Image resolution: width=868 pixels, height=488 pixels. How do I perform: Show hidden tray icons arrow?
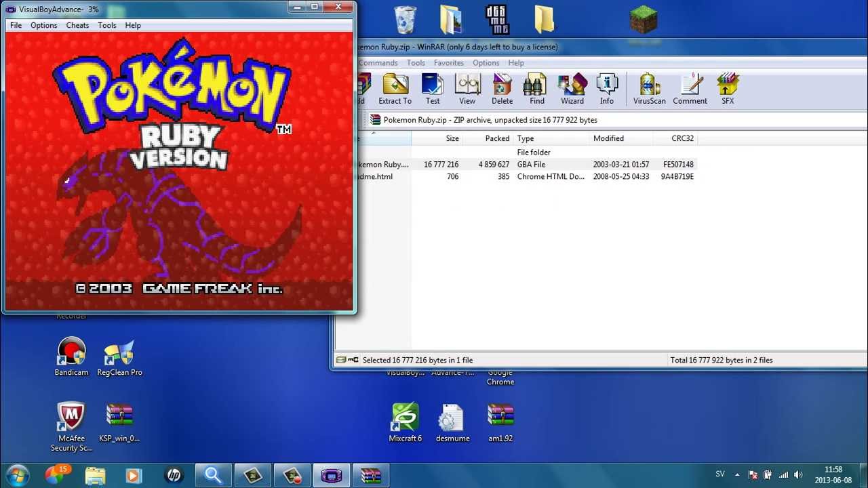pos(737,474)
